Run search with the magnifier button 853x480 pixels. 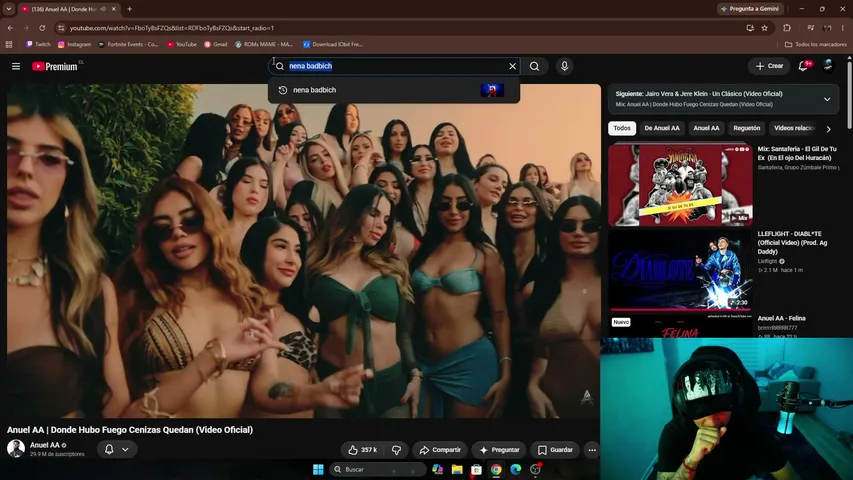(x=534, y=66)
